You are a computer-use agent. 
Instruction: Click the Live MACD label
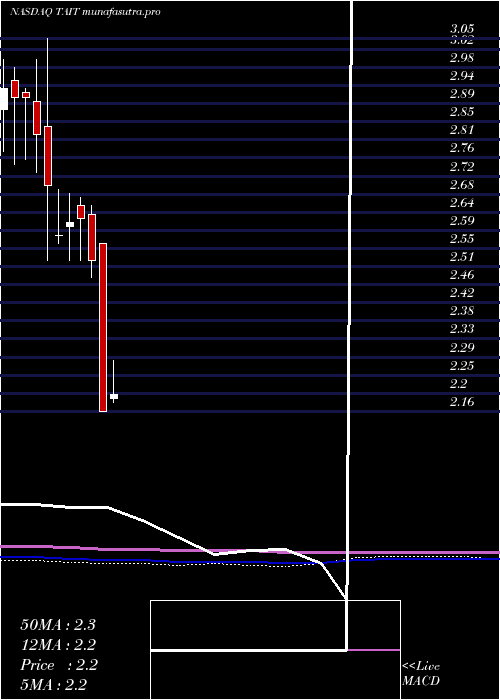pyautogui.click(x=421, y=673)
